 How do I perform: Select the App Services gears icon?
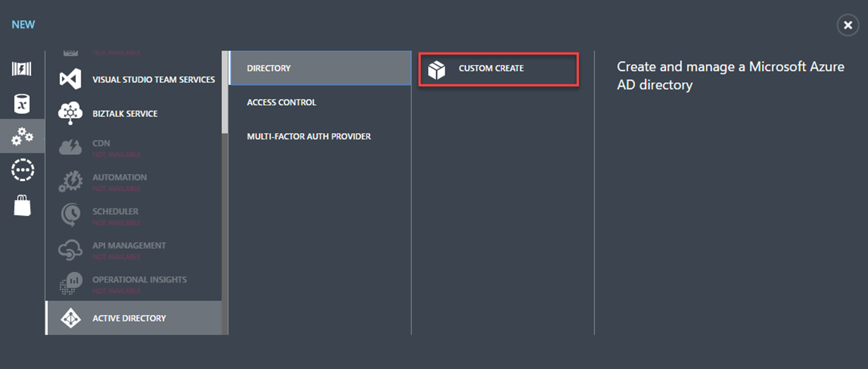(x=22, y=136)
